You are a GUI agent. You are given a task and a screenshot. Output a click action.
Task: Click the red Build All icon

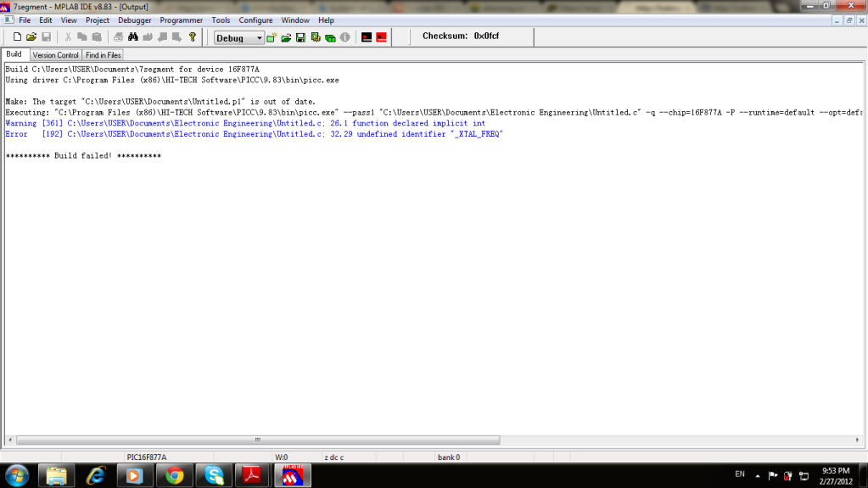coord(382,37)
